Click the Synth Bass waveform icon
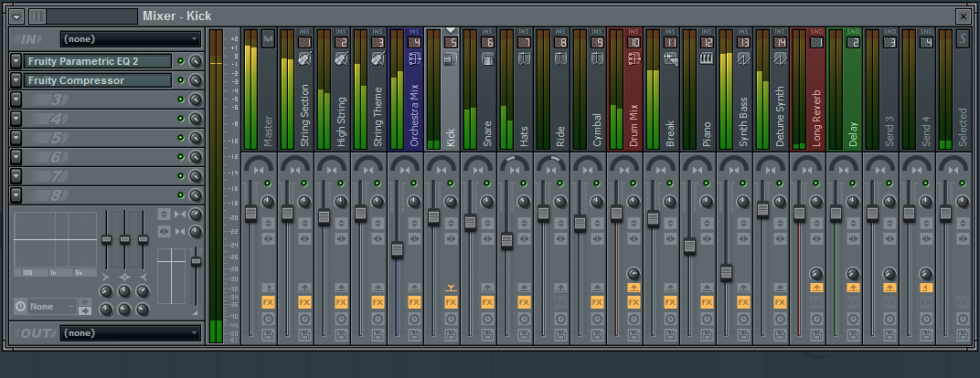The image size is (980, 378). 743,58
